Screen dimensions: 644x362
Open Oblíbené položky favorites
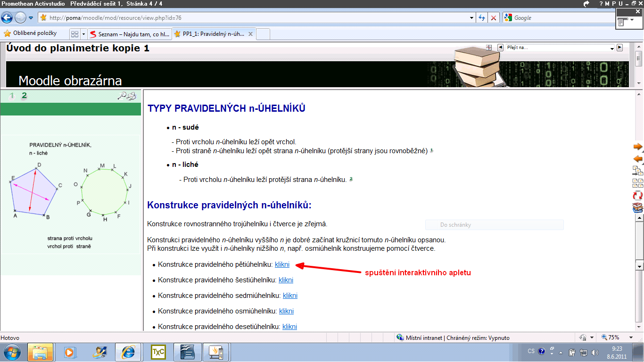(x=30, y=33)
